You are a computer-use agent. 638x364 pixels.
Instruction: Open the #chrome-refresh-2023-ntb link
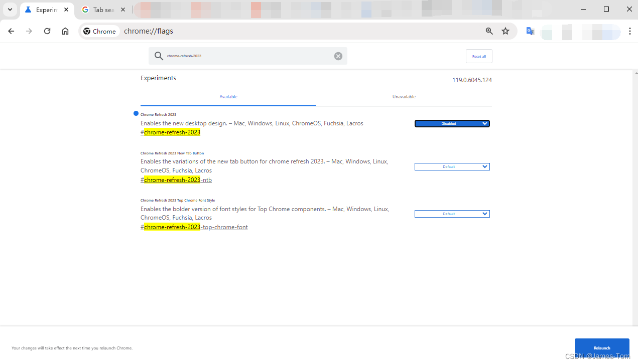click(176, 179)
